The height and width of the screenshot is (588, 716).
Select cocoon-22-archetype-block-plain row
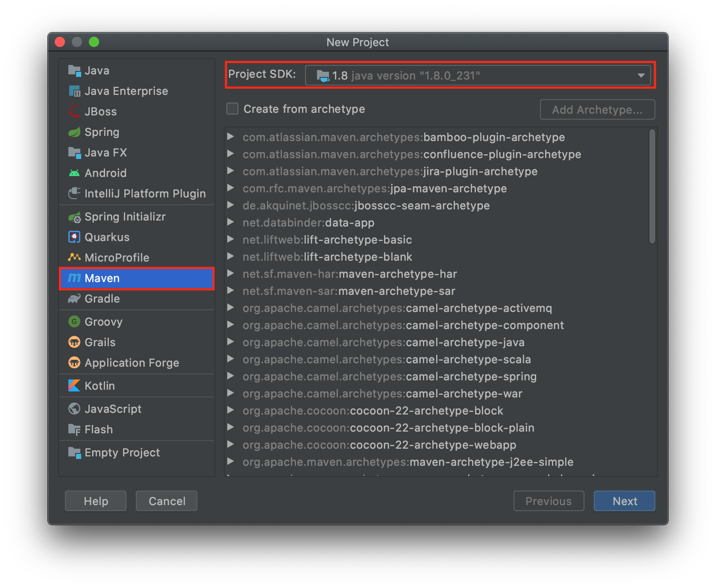pyautogui.click(x=437, y=428)
